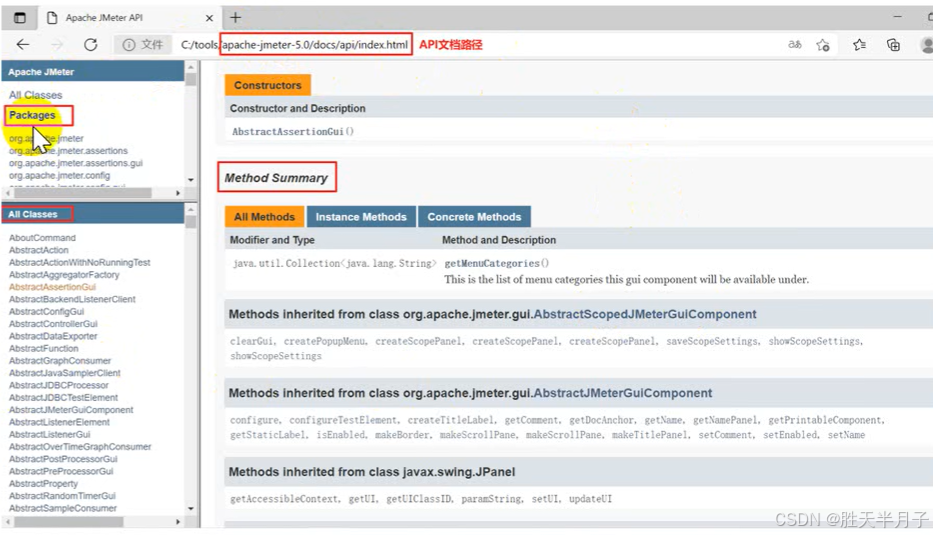This screenshot has height=535, width=933.
Task: Click classes frame horizontal scrollbar thumb
Action: click(x=68, y=522)
